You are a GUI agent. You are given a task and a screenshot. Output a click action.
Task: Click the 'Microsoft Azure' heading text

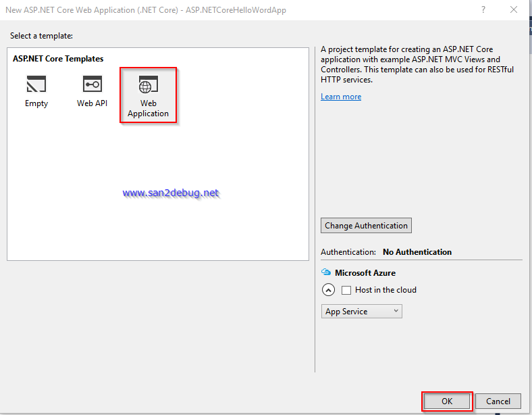click(365, 272)
